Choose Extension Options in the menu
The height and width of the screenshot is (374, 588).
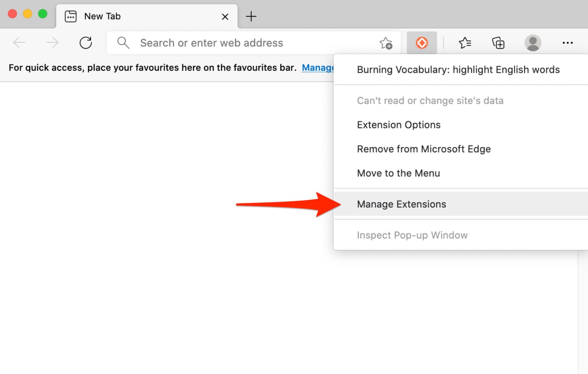pos(461,125)
